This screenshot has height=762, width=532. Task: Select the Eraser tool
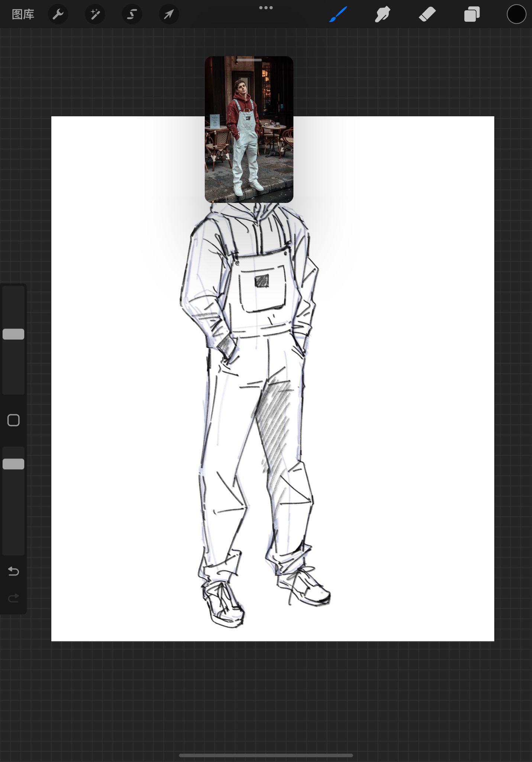click(427, 15)
